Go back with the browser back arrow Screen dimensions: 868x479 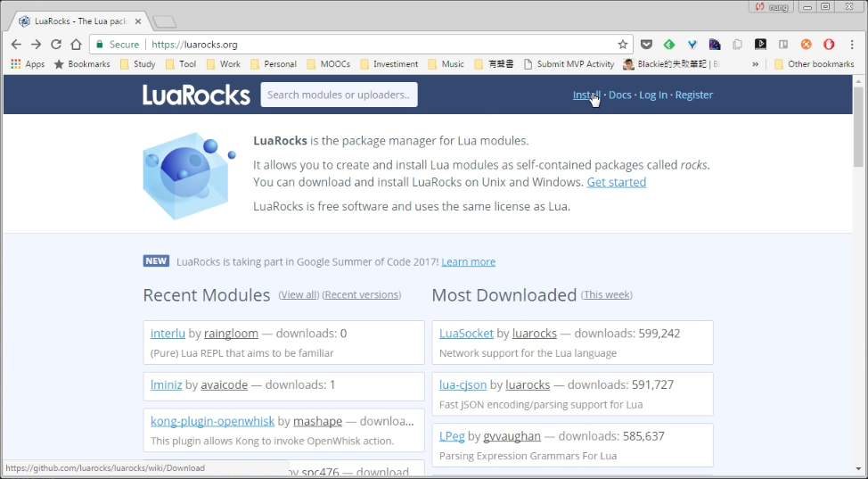pyautogui.click(x=16, y=45)
